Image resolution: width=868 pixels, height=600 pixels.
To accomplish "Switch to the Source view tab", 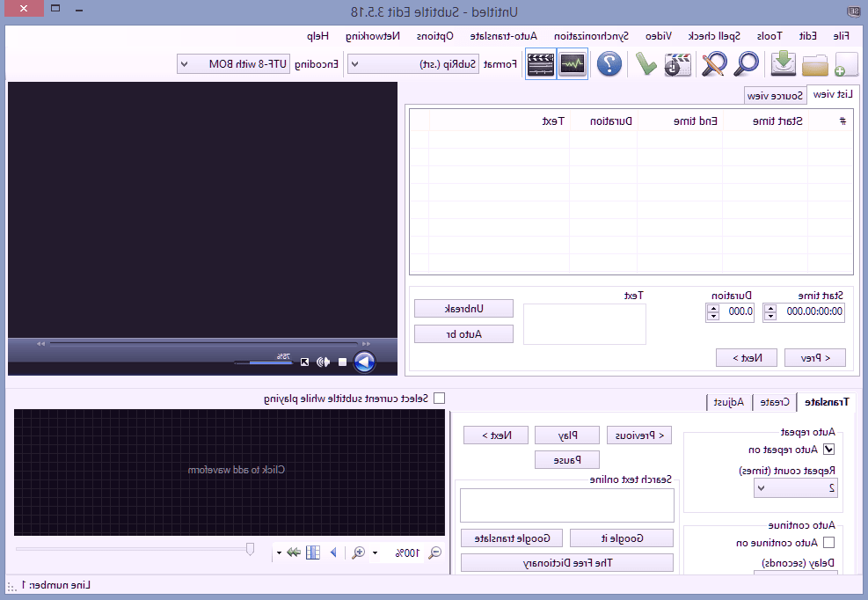I will point(775,95).
